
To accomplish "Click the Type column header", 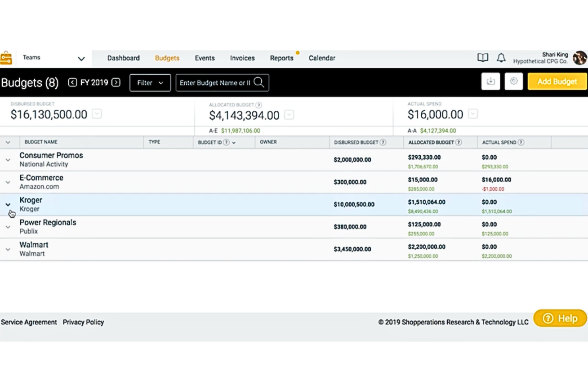I will tap(154, 142).
